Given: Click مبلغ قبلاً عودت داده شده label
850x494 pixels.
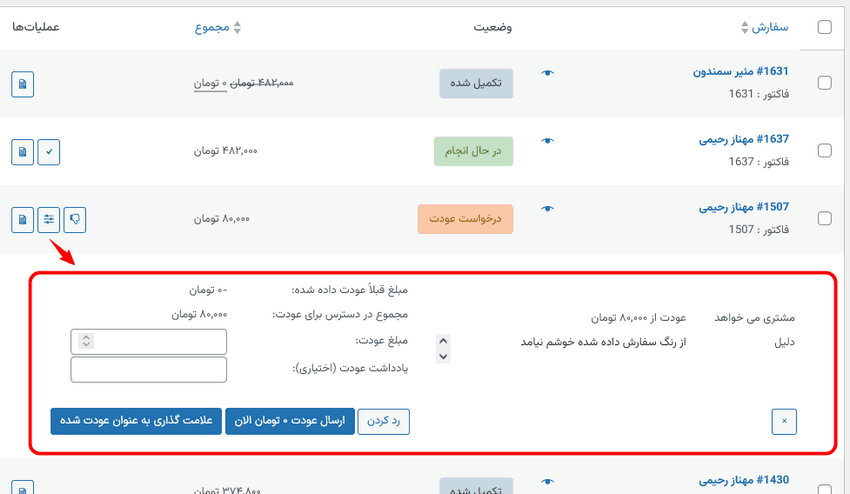Looking at the screenshot, I should coord(350,290).
